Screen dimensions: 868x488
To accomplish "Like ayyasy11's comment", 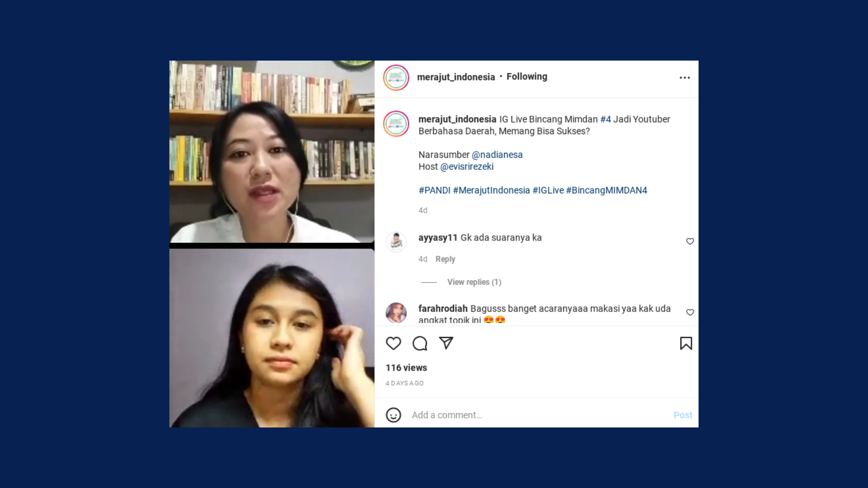I will [x=690, y=241].
